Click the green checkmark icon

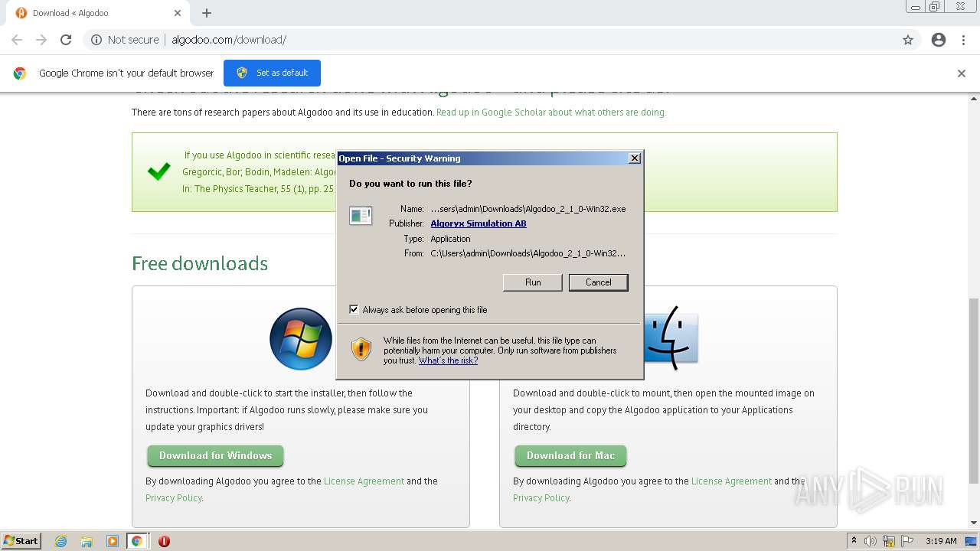[x=159, y=171]
